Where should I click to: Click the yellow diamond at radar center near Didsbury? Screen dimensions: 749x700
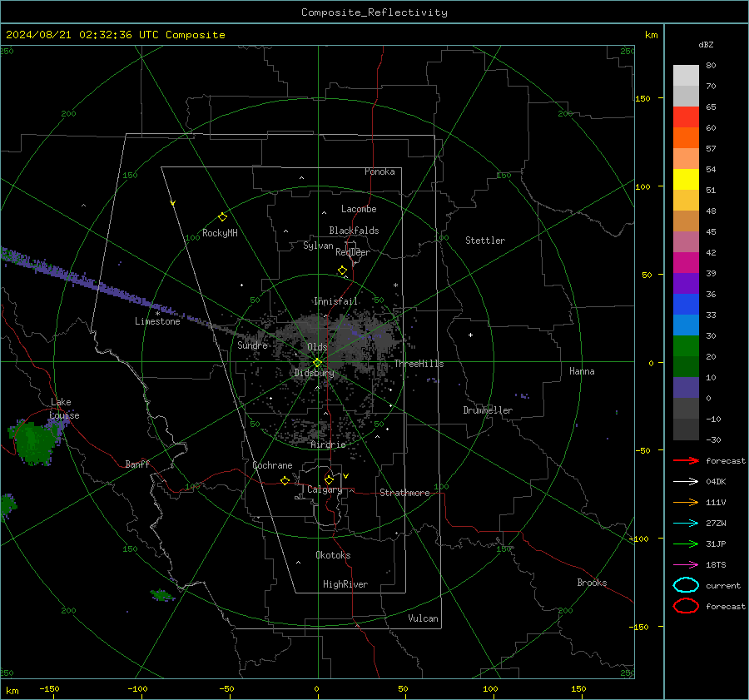pyautogui.click(x=317, y=363)
